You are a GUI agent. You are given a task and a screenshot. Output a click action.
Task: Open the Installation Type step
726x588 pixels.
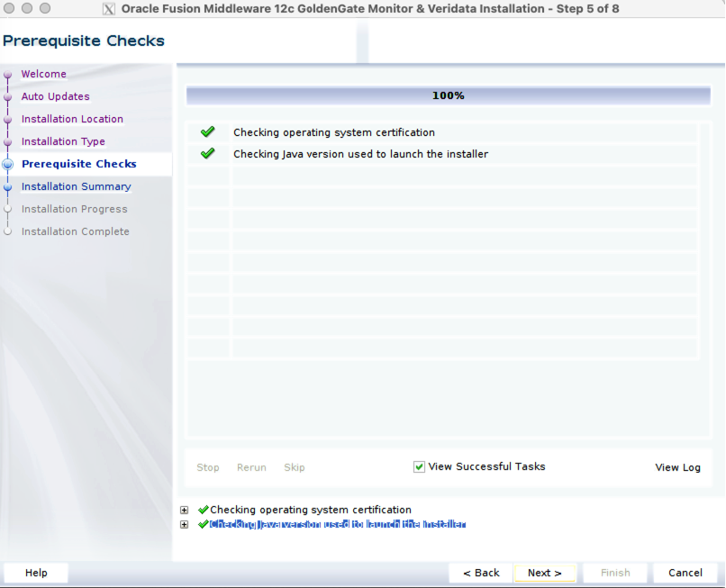click(63, 141)
